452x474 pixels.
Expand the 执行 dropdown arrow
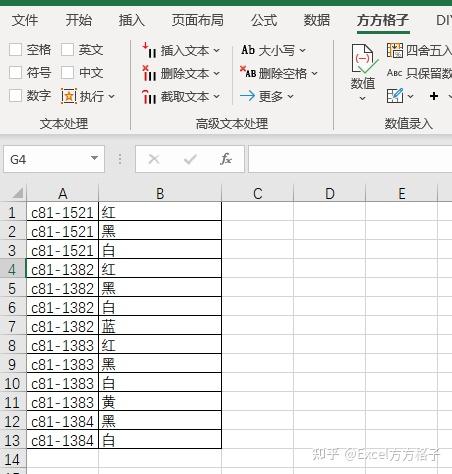tap(112, 97)
